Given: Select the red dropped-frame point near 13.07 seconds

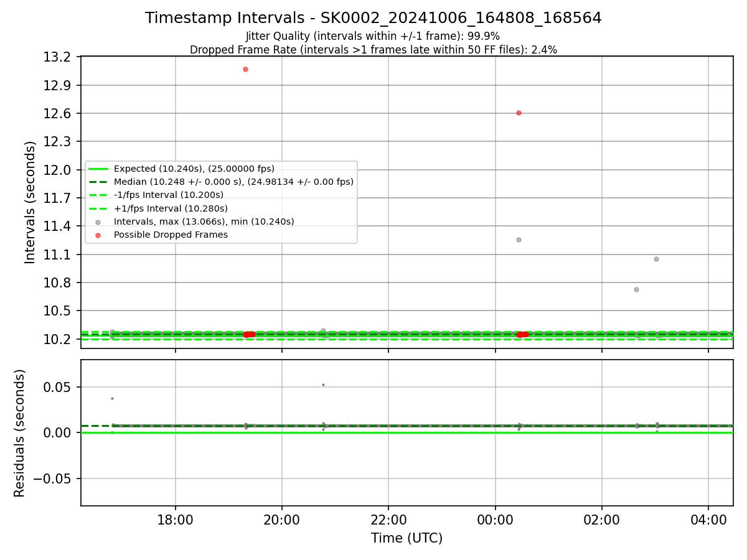Looking at the screenshot, I should coord(245,69).
